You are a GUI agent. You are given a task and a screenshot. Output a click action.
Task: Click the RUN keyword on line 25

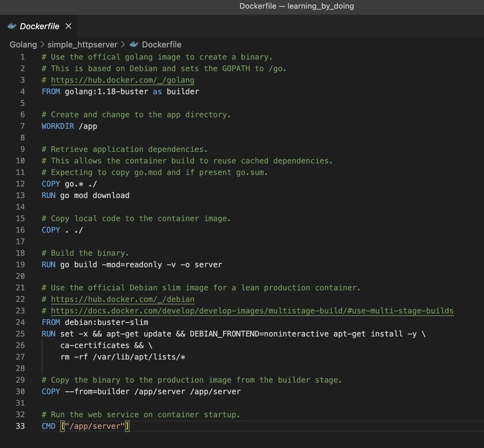click(48, 334)
